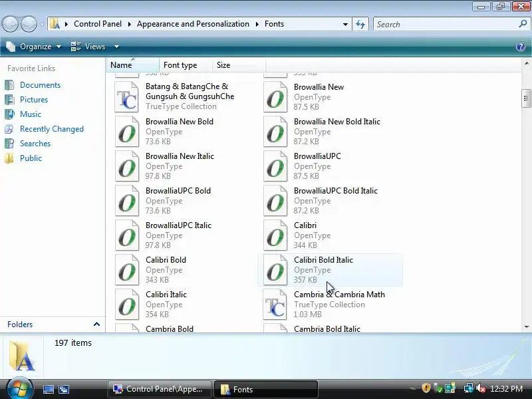The width and height of the screenshot is (532, 399).
Task: Open Pictures in Favorite Links
Action: click(34, 100)
